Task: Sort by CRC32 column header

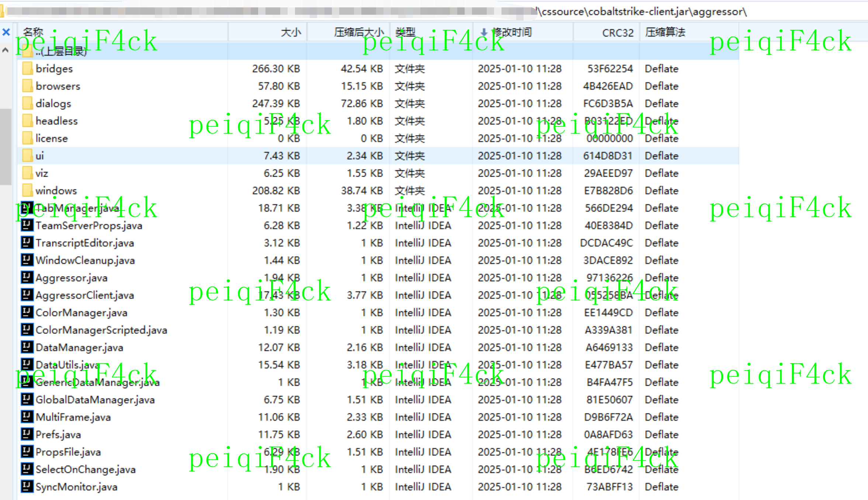Action: coord(606,32)
